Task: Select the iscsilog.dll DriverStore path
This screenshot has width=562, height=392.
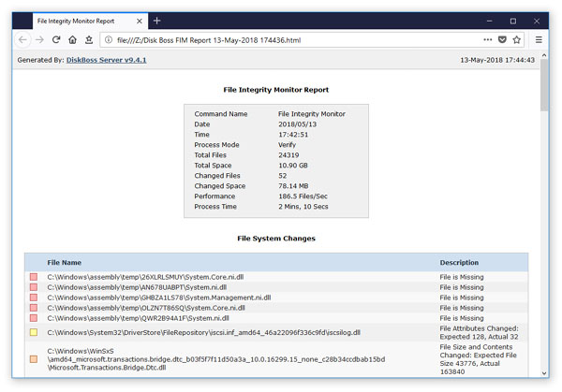Action: point(203,332)
